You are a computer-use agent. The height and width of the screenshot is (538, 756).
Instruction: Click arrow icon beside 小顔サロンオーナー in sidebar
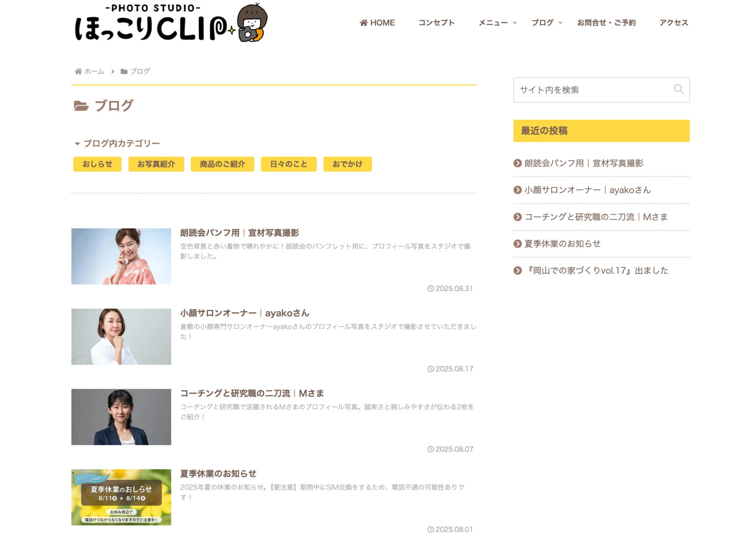pos(517,190)
